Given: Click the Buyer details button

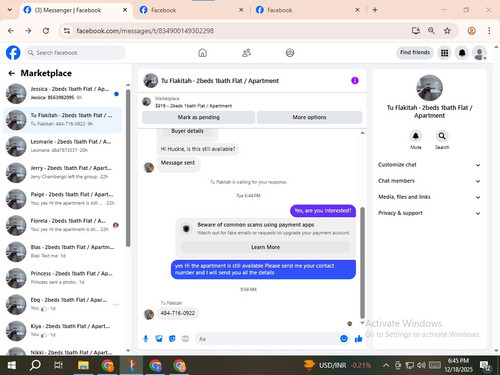Looking at the screenshot, I should point(187,131).
